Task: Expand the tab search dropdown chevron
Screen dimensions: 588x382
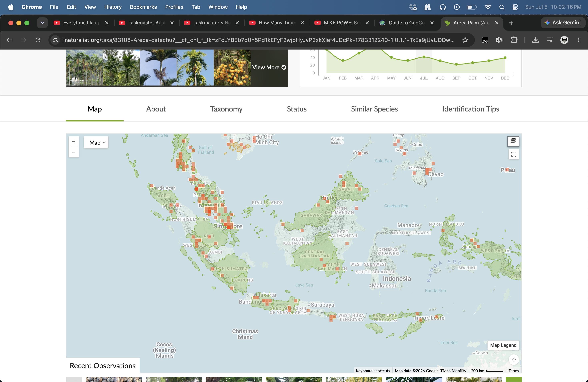Action: 42,23
